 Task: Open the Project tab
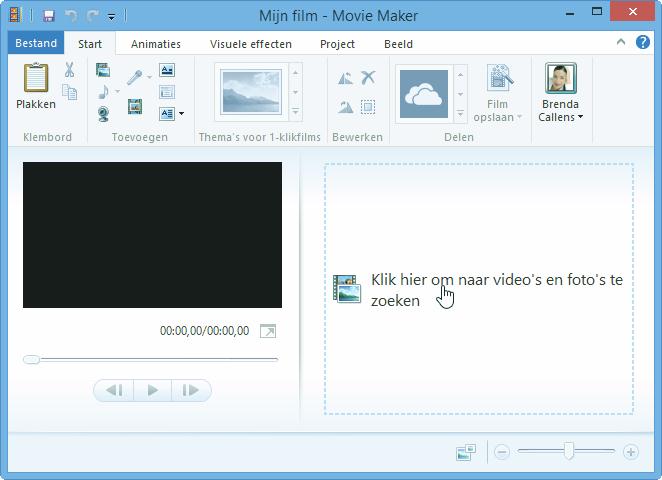(x=337, y=44)
